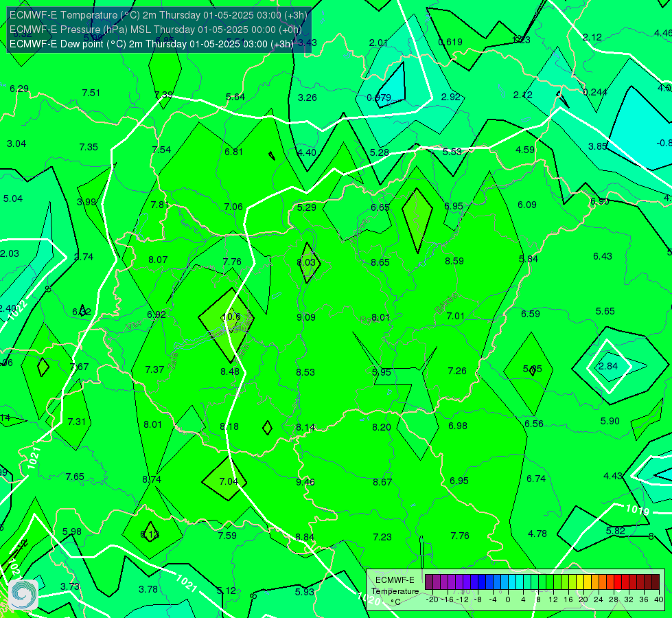The image size is (672, 618).
Task: Click the 8.14 grid value
Action: click(305, 427)
